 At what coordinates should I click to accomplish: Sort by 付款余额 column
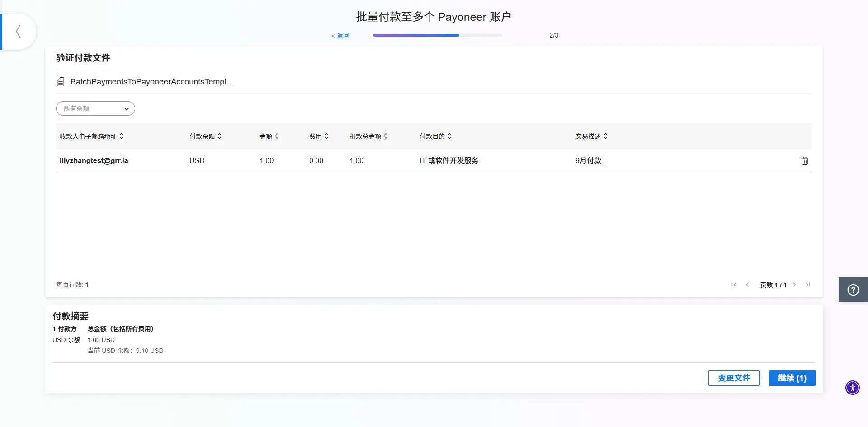coord(206,136)
